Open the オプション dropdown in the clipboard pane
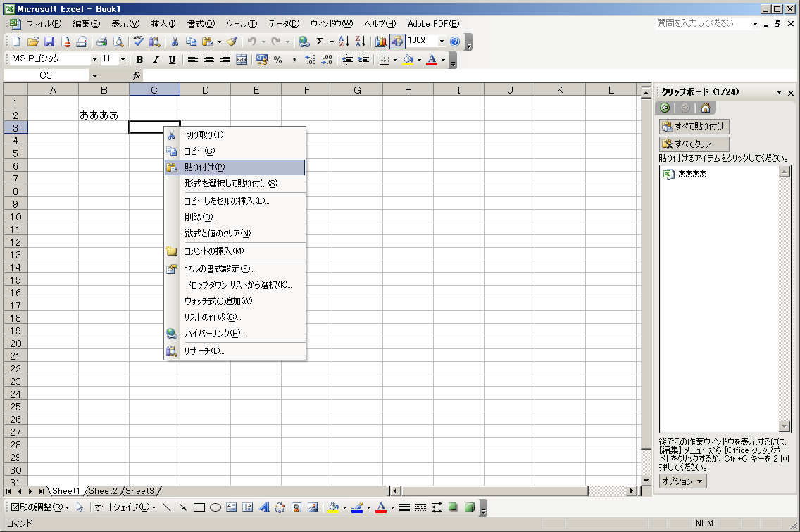 pyautogui.click(x=682, y=481)
